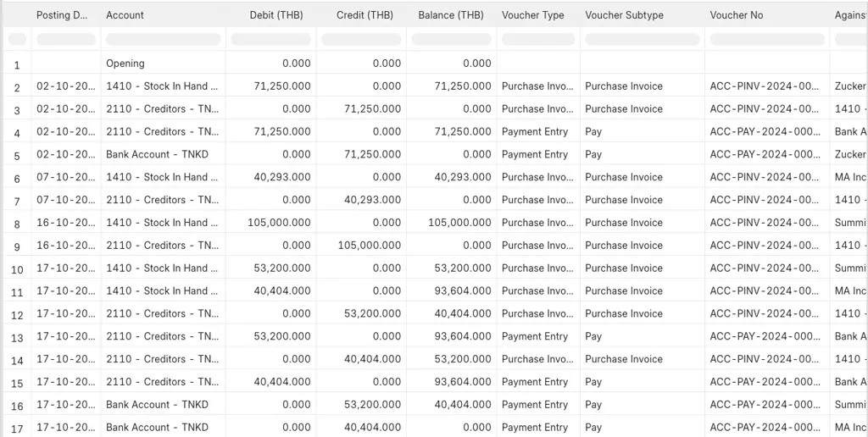The width and height of the screenshot is (868, 437).
Task: Select Bank Account - TNKD in row 5
Action: pyautogui.click(x=157, y=154)
